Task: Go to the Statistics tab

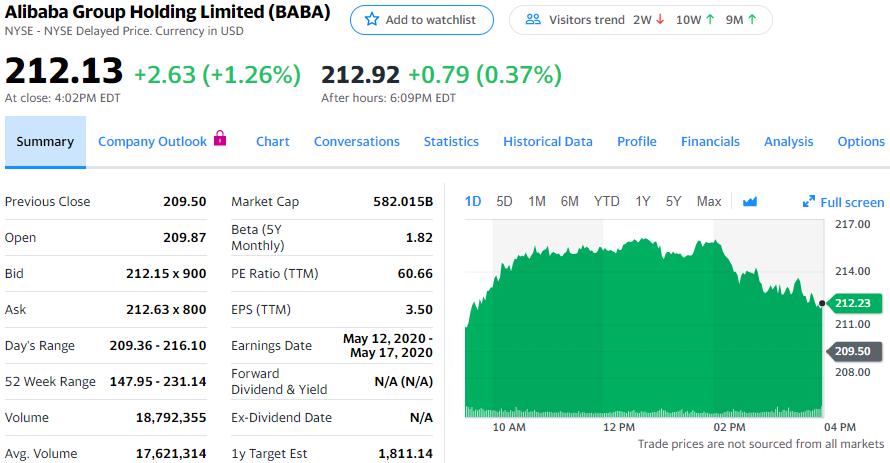Action: tap(451, 142)
